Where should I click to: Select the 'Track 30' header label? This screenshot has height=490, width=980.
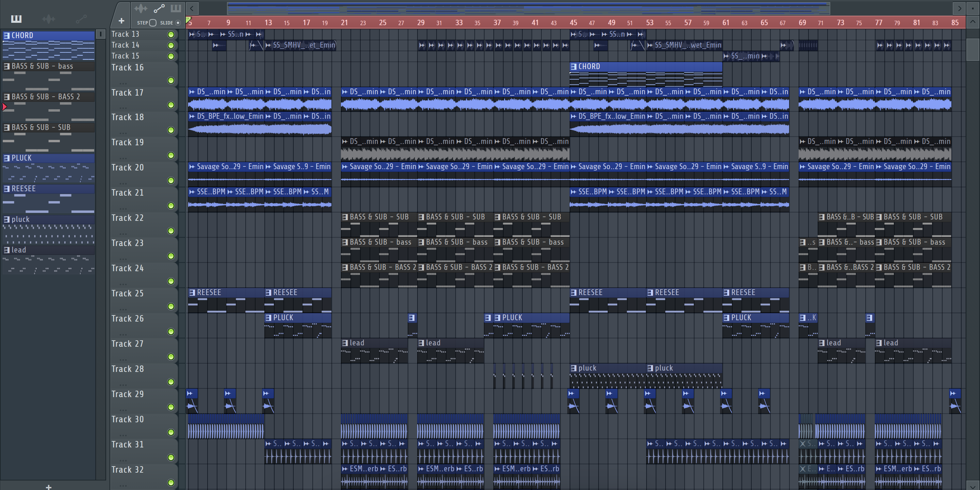[128, 419]
